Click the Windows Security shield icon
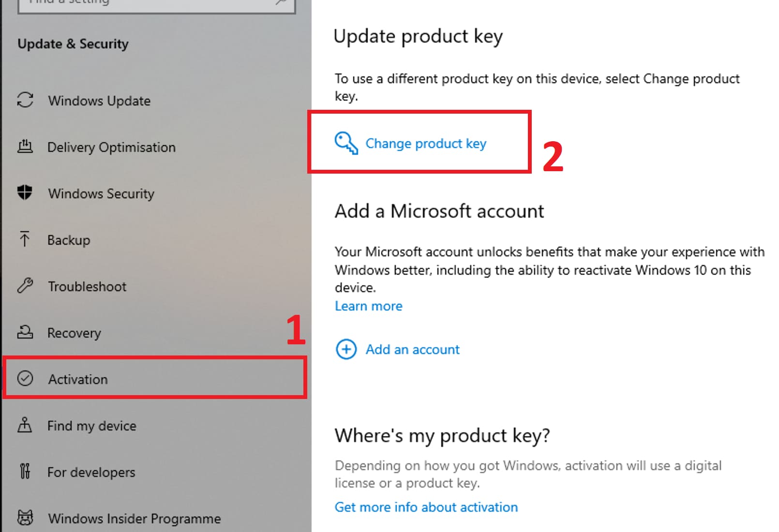The width and height of the screenshot is (779, 532). tap(25, 192)
